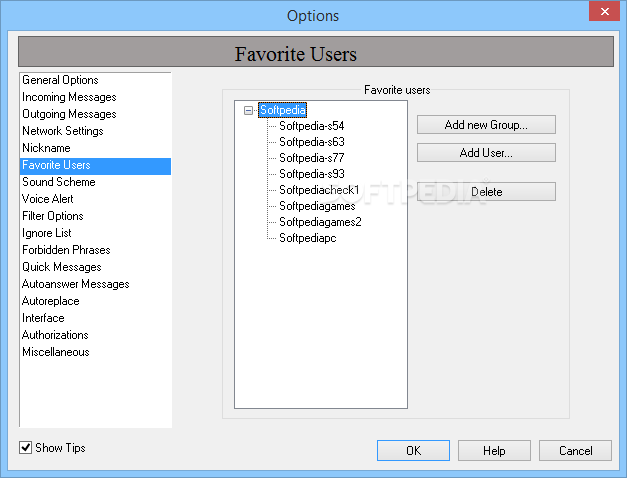Collapse the Softpedia group tree node

pos(248,110)
